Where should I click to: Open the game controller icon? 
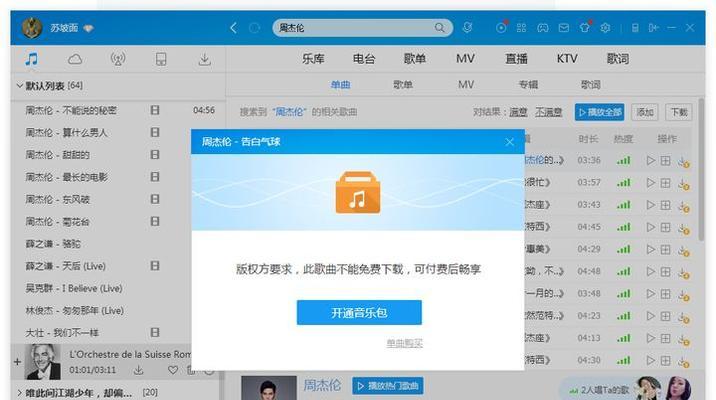point(542,28)
